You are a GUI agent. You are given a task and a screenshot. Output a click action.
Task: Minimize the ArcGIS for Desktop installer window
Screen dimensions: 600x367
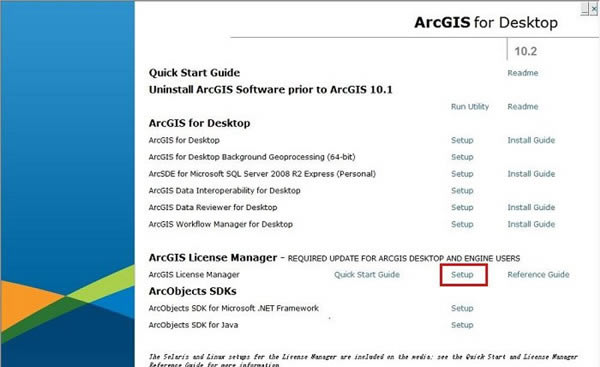[x=584, y=9]
